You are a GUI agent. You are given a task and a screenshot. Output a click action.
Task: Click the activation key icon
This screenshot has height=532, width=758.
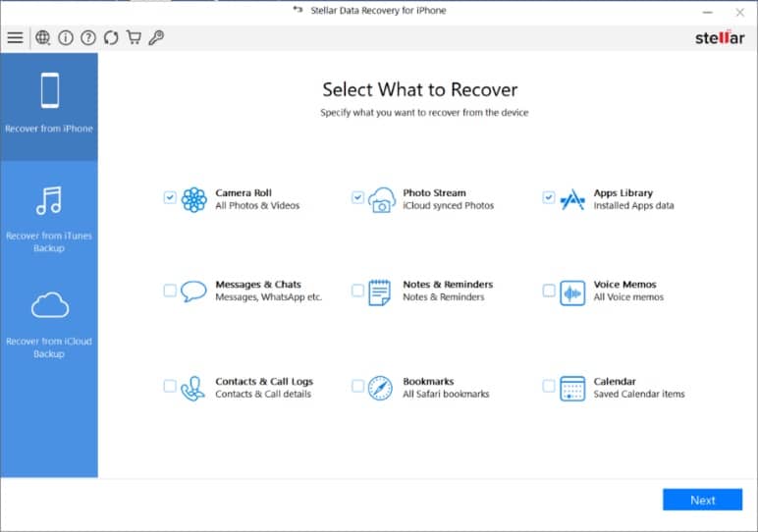coord(156,37)
